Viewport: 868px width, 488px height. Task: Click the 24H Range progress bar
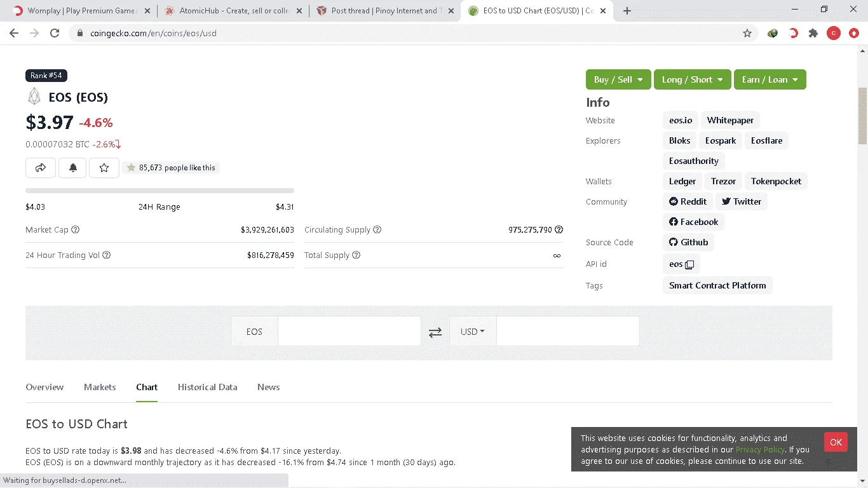point(159,191)
